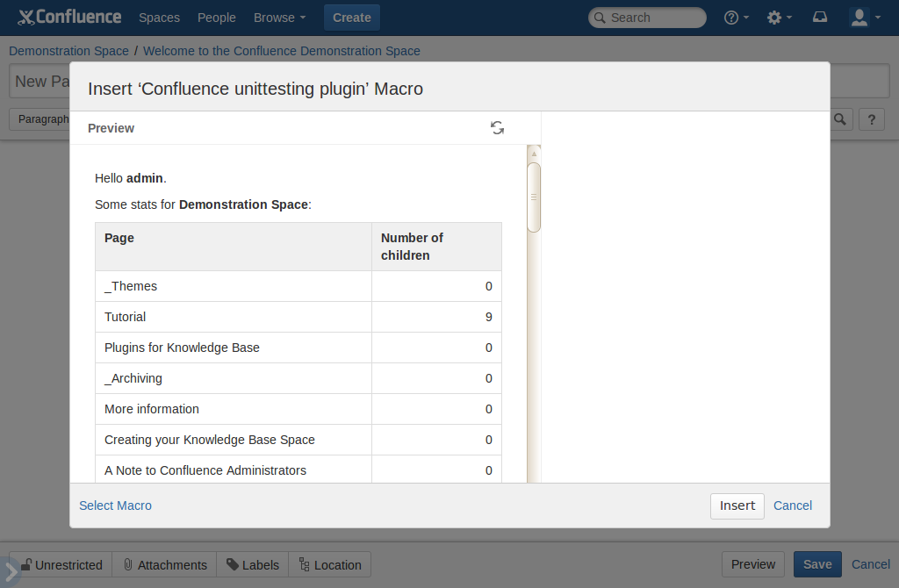Open the People menu item
The image size is (899, 588).
tap(216, 18)
